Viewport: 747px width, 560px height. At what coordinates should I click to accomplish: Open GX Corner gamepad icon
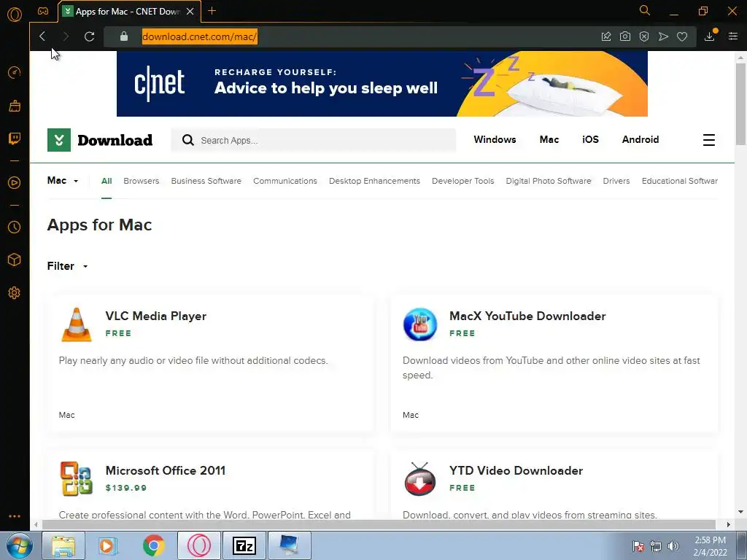pyautogui.click(x=43, y=11)
